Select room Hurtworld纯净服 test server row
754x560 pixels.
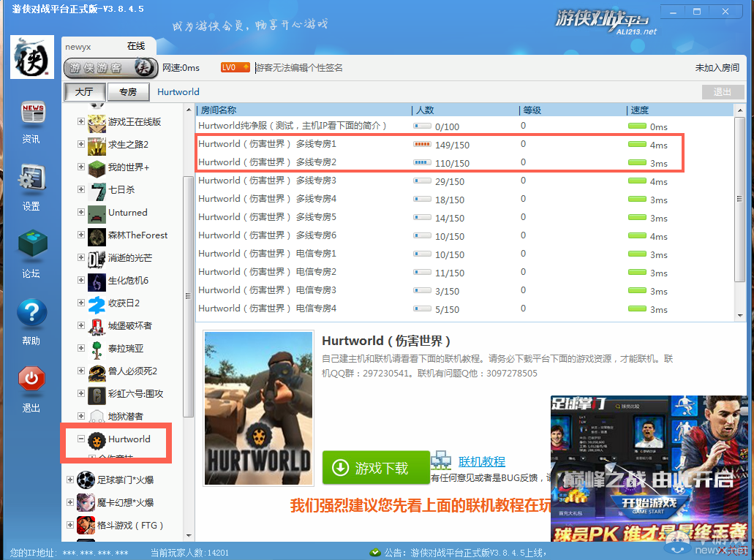point(464,126)
